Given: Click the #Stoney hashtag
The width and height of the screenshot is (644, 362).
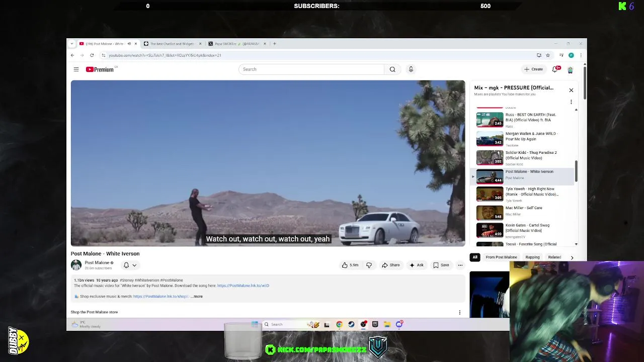Looking at the screenshot, I should coord(126,280).
